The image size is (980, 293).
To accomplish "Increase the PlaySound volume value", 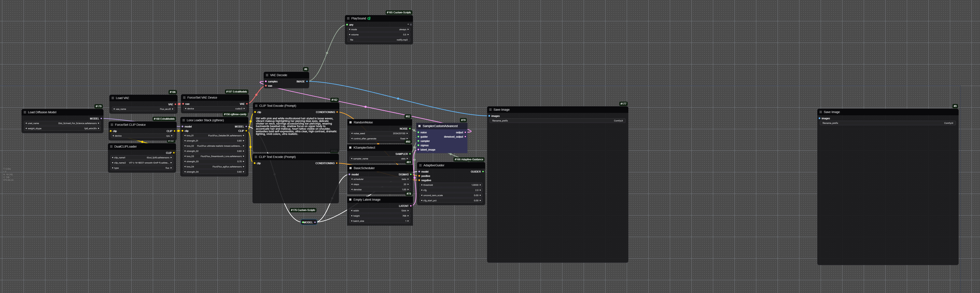I will (408, 35).
